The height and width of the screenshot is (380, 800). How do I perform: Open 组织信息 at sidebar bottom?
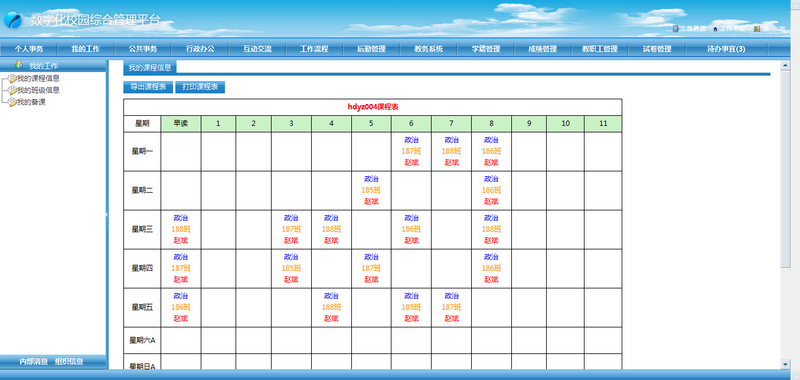pos(69,362)
